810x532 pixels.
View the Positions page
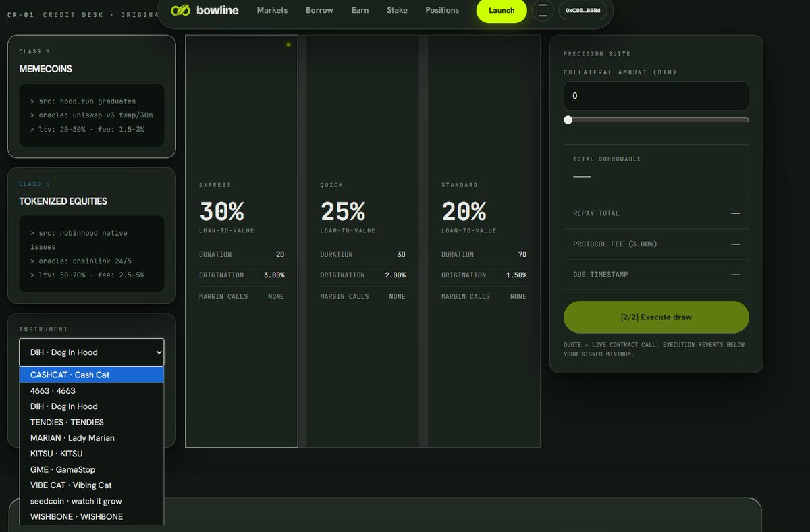click(x=442, y=10)
